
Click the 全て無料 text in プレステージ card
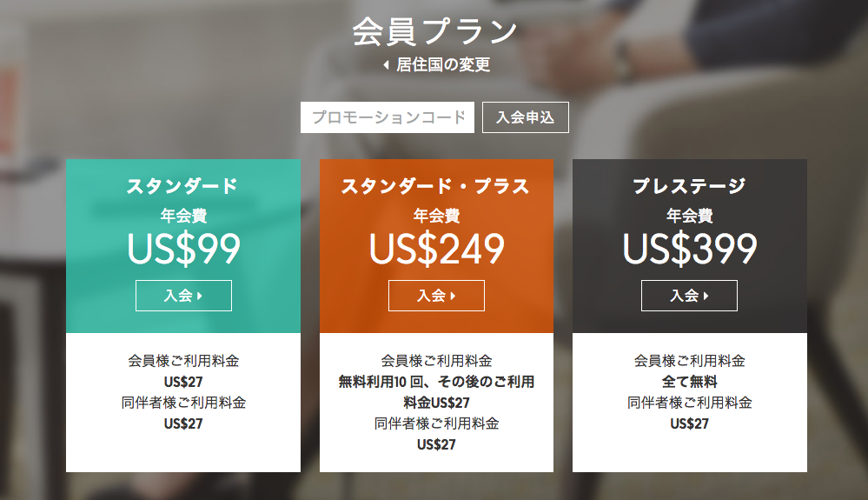pyautogui.click(x=690, y=382)
